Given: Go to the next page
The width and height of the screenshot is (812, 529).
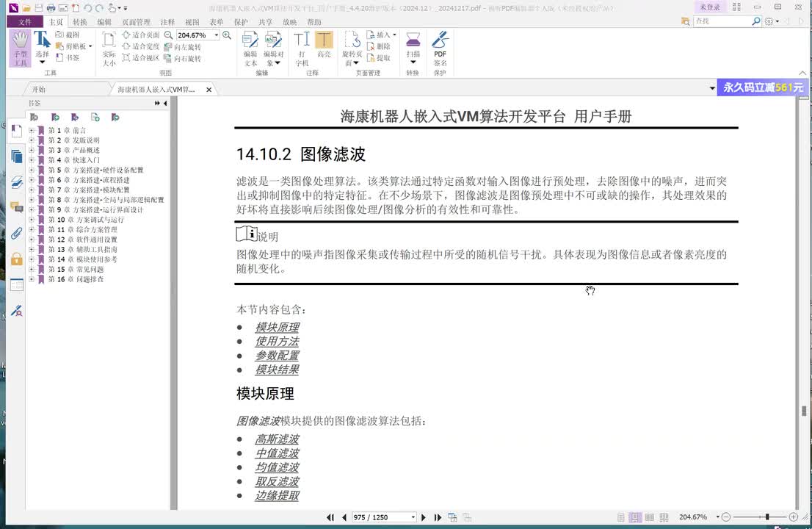Looking at the screenshot, I should 424,517.
